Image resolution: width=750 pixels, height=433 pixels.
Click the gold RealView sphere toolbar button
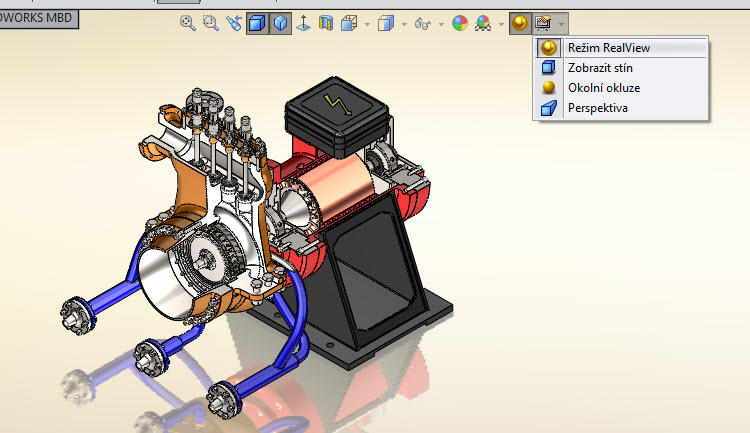[520, 23]
